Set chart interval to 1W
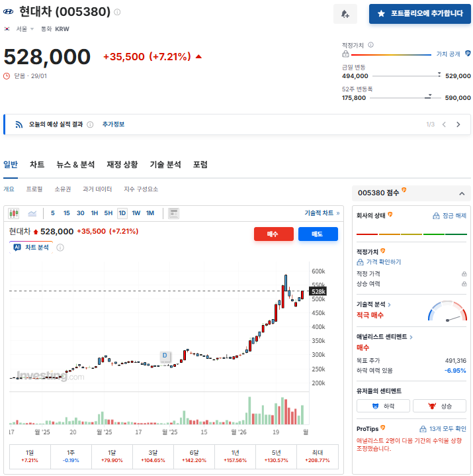This screenshot has height=476, width=473. (136, 213)
